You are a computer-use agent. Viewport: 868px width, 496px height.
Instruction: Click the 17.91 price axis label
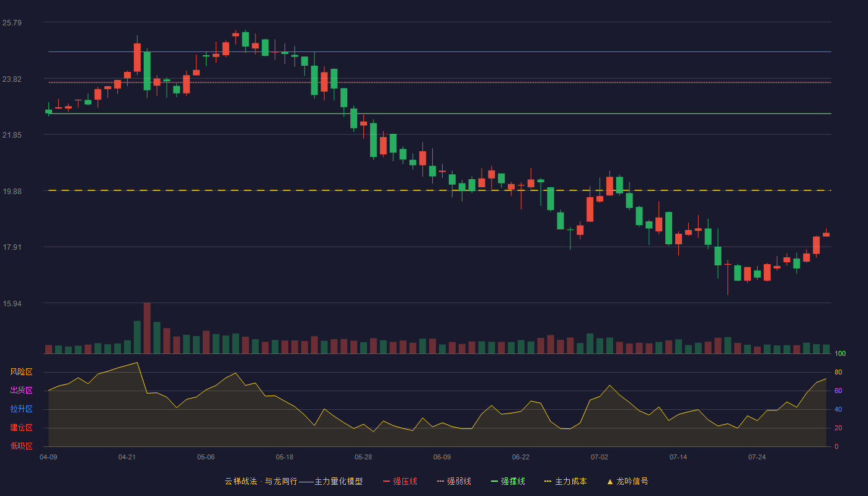coord(12,247)
